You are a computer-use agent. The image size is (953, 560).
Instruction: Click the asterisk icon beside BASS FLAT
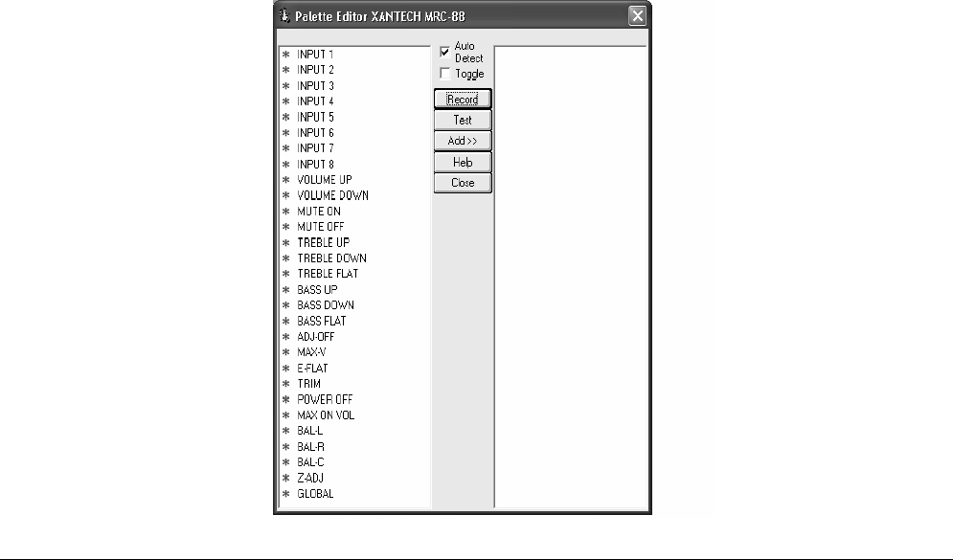285,321
